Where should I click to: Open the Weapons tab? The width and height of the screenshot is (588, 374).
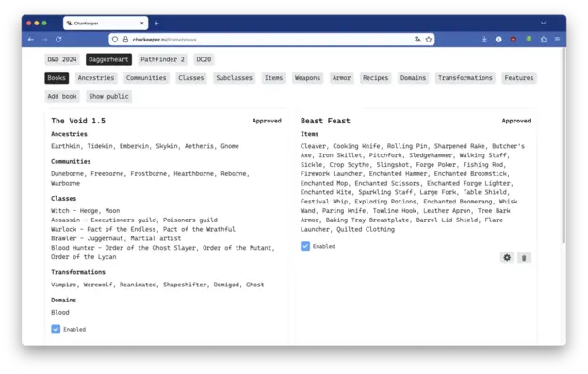coord(307,78)
